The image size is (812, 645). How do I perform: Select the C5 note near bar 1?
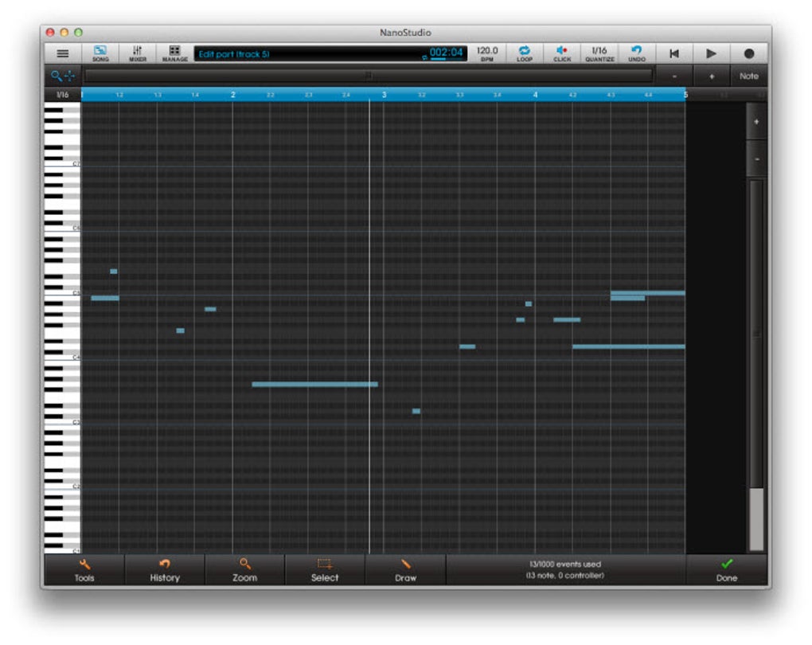click(x=105, y=298)
